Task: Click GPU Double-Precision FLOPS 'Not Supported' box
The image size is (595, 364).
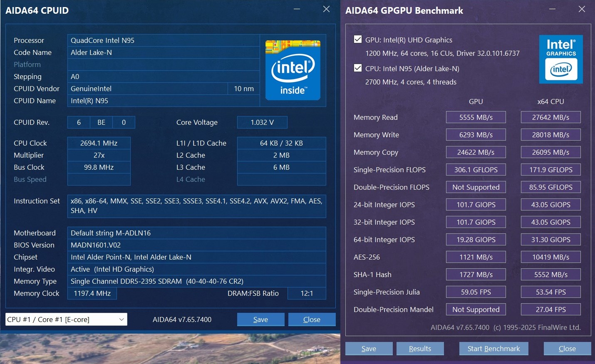Action: [x=476, y=187]
